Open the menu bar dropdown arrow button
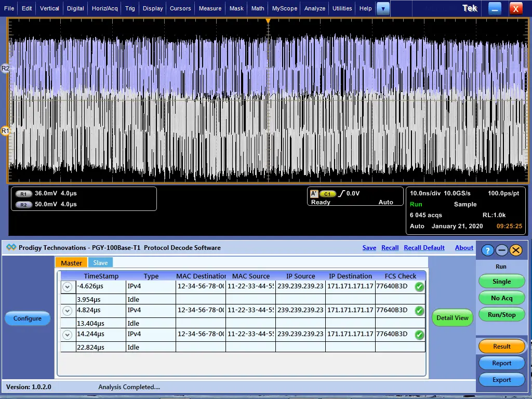 pyautogui.click(x=383, y=8)
